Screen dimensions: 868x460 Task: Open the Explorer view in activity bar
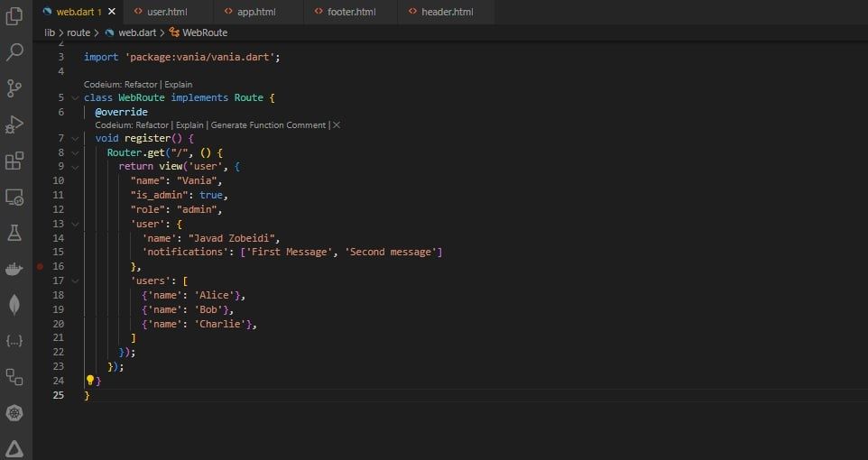(x=14, y=16)
